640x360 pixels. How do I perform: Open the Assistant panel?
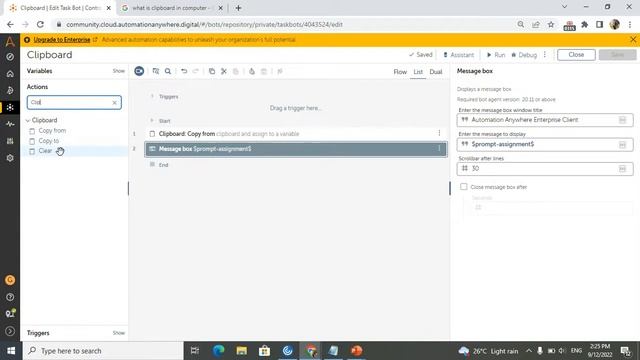click(458, 55)
